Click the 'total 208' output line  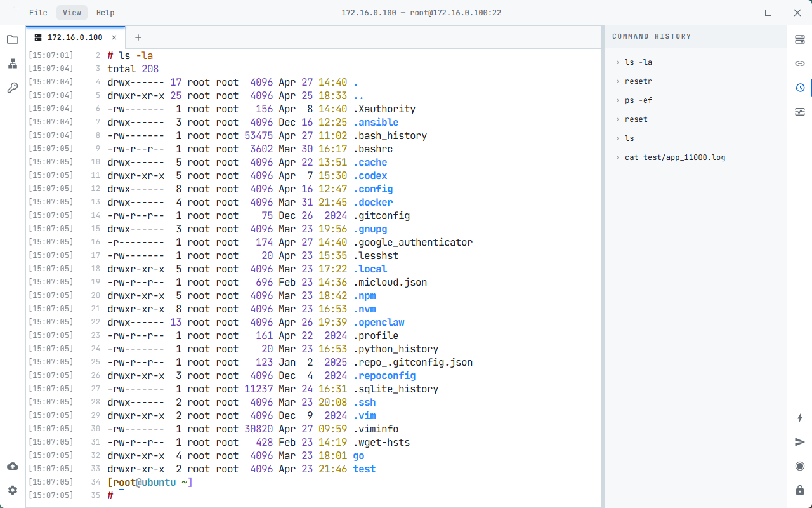coord(133,69)
